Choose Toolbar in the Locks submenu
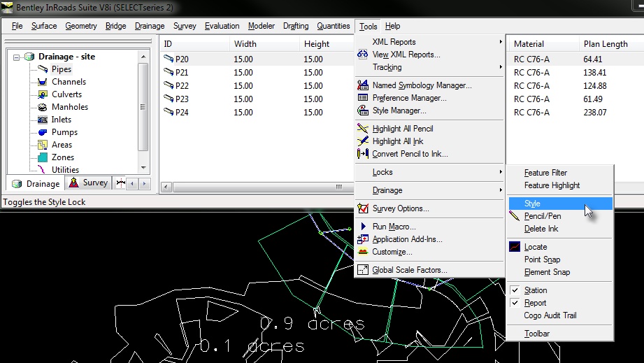 point(560,334)
